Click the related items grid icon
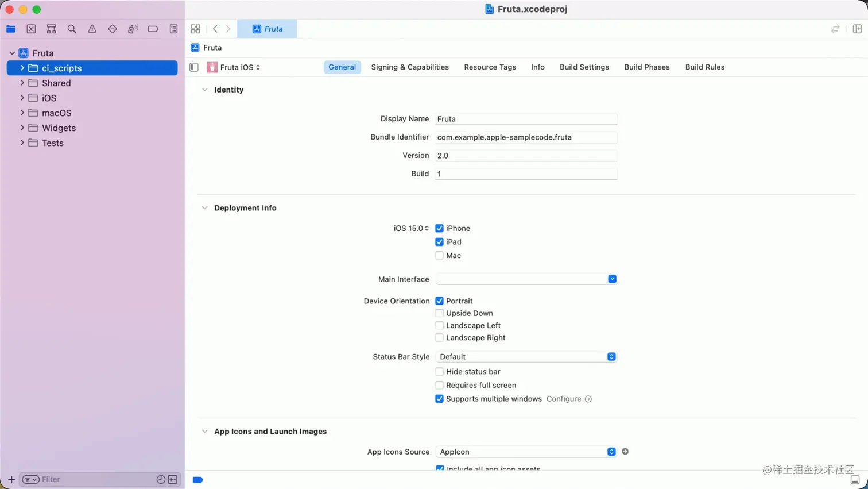868x489 pixels. [196, 29]
